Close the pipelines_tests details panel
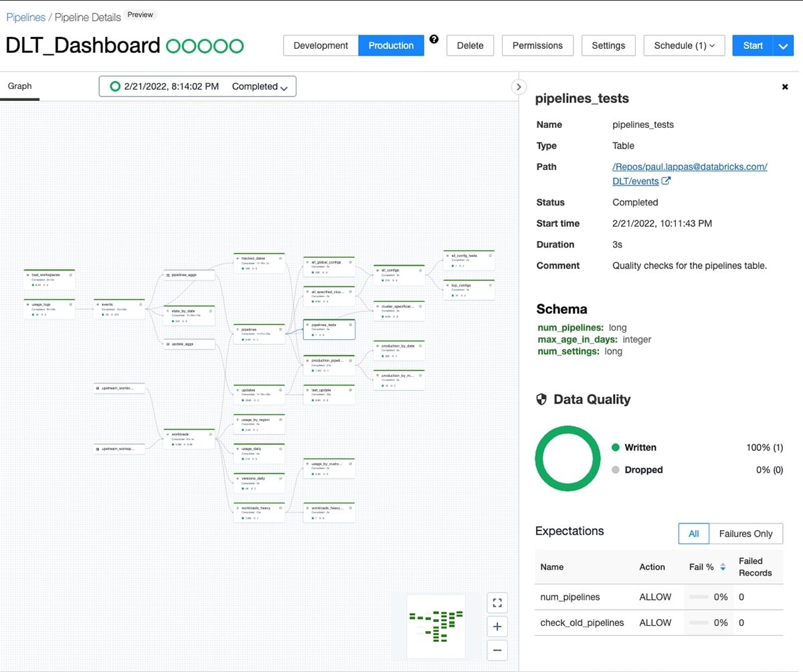 click(785, 87)
